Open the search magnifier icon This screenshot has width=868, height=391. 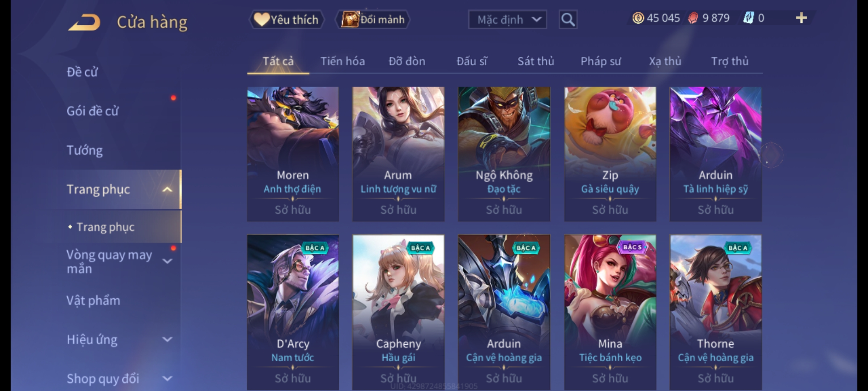[568, 20]
